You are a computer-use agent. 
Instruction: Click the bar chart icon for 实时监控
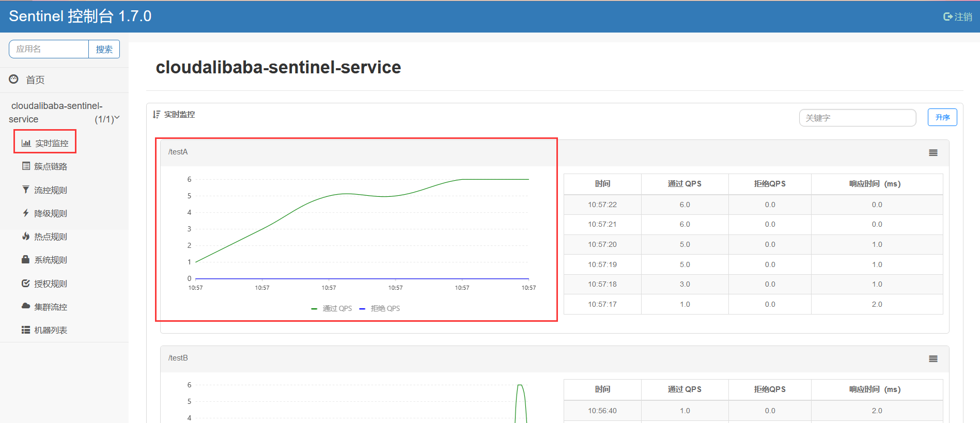(x=26, y=143)
